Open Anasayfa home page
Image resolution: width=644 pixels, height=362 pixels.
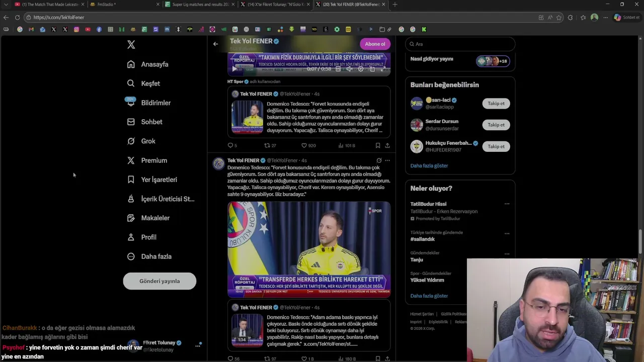(148, 64)
